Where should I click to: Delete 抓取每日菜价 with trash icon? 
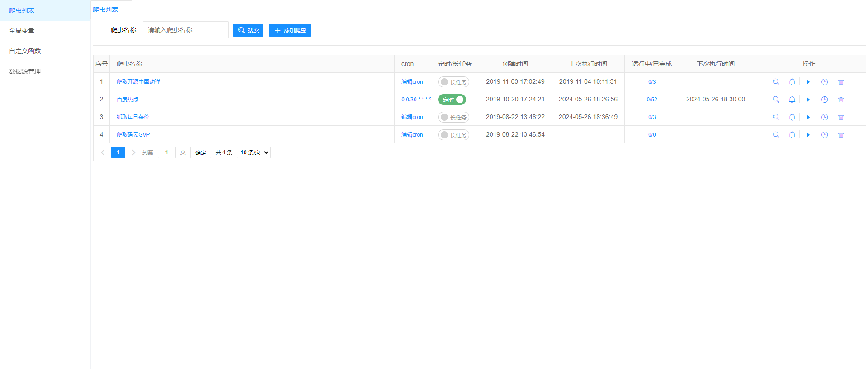click(841, 117)
